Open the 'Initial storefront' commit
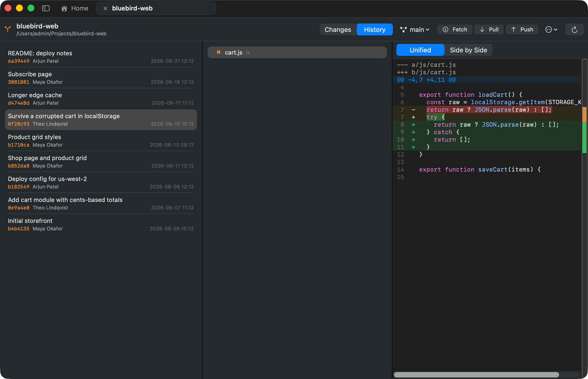 pos(101,224)
